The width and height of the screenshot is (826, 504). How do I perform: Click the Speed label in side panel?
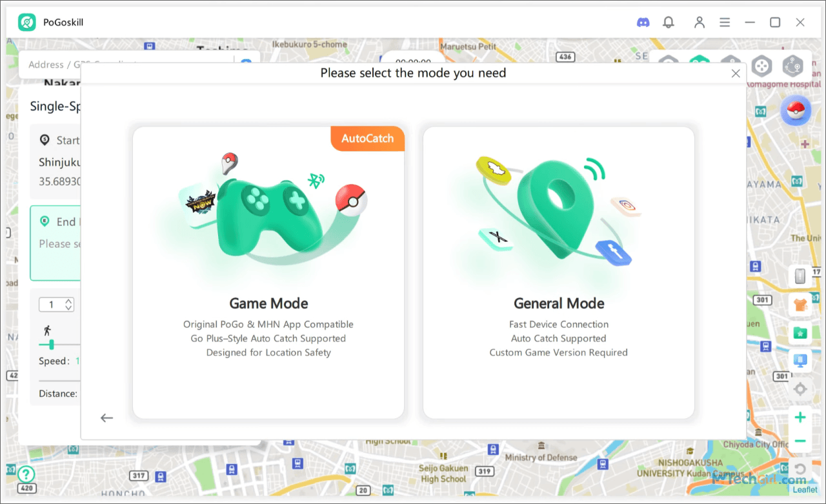[54, 361]
